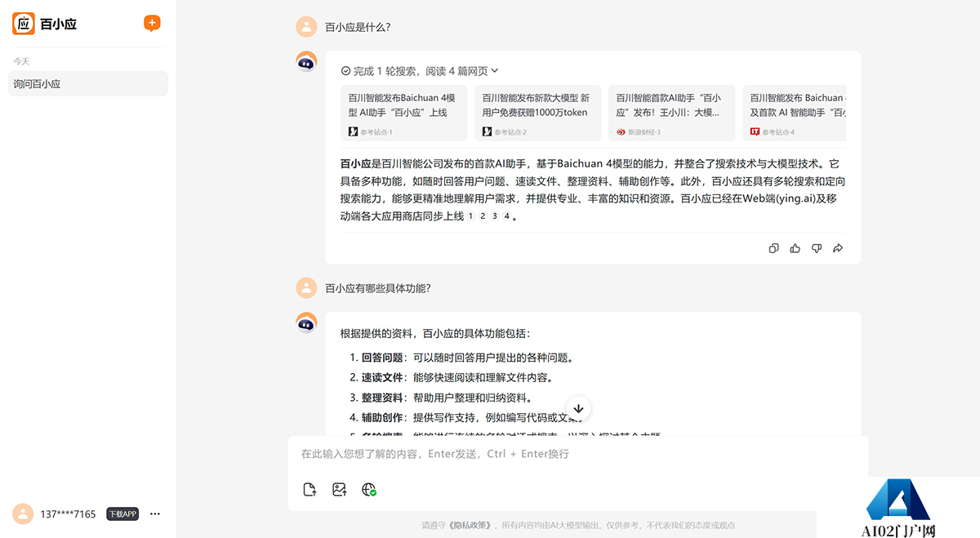
Task: Click citation number 2 in the answer
Action: click(483, 216)
